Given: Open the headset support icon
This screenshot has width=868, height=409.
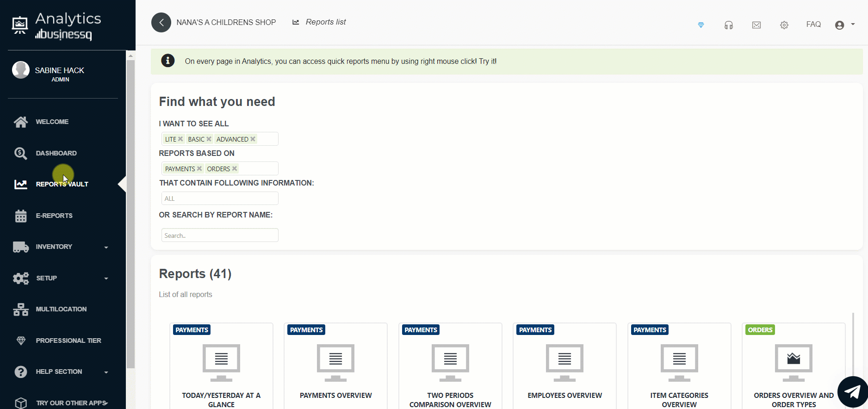Looking at the screenshot, I should (728, 25).
